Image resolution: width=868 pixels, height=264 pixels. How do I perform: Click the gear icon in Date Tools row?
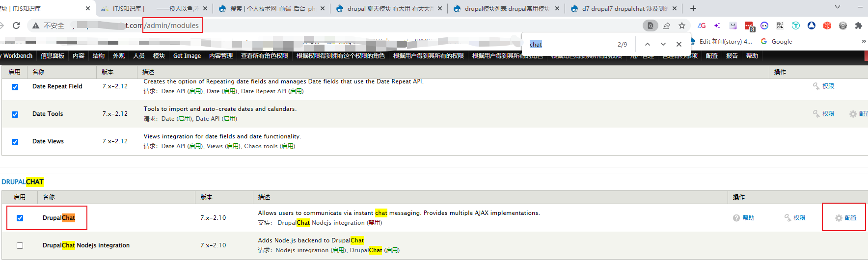click(853, 114)
